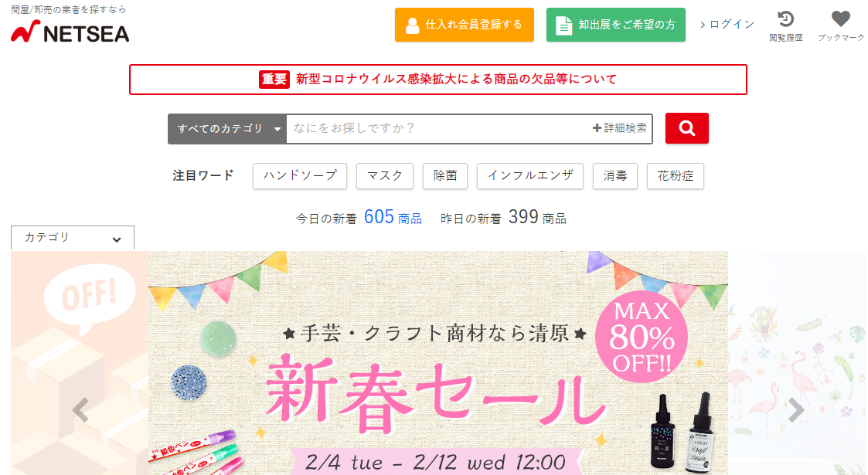Click the NETSEA logo

[70, 32]
